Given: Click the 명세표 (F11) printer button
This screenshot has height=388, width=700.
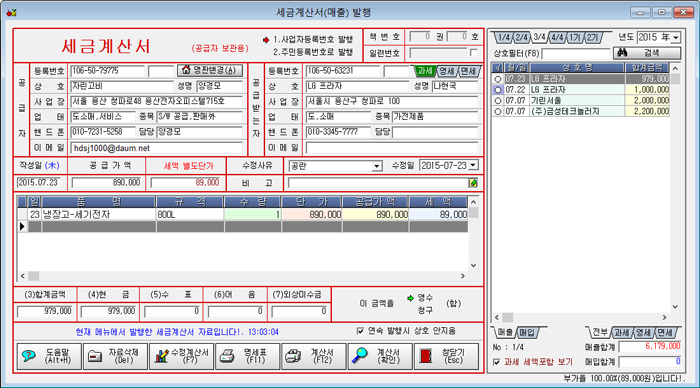Looking at the screenshot, I should [247, 356].
